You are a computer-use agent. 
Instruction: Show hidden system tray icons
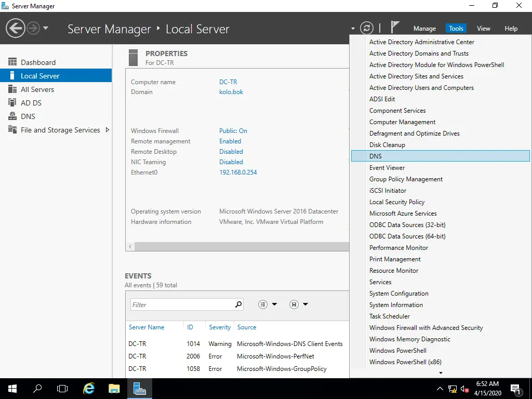440,389
